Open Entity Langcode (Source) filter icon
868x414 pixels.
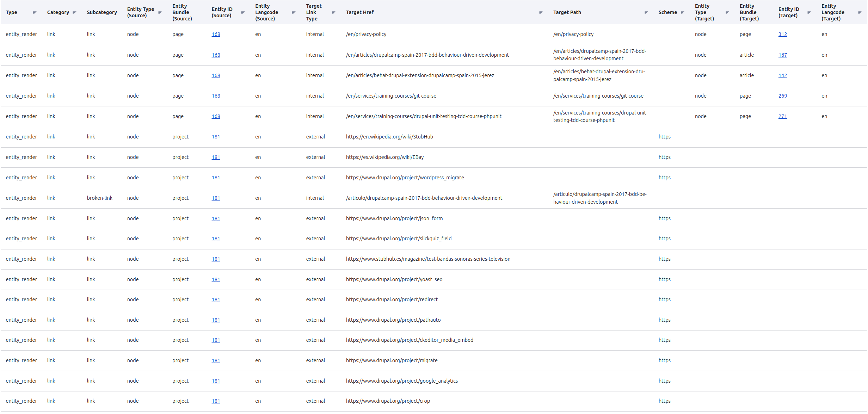point(294,12)
